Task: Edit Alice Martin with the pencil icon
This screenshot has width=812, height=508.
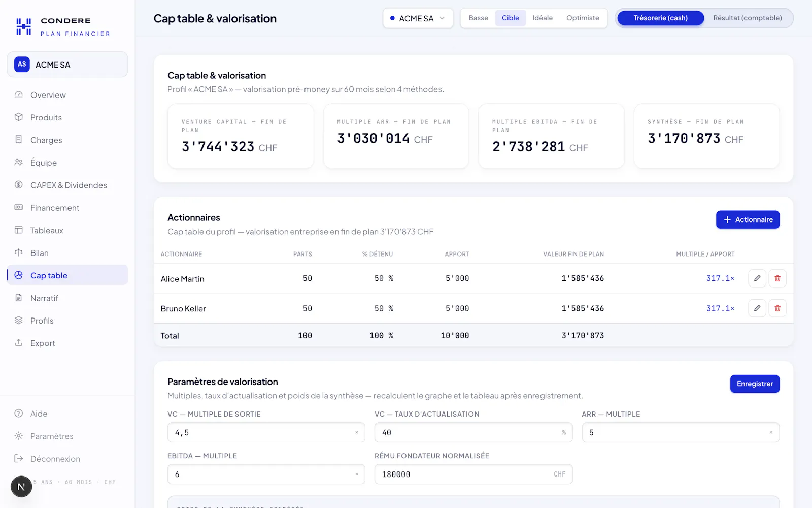Action: [757, 278]
